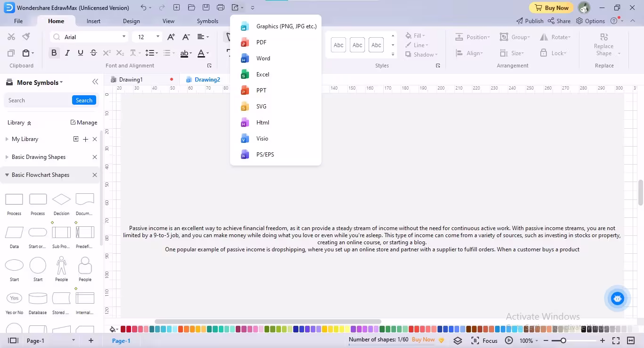Viewport: 644px width, 348px height.
Task: Increase font size with A+ icon
Action: (171, 37)
